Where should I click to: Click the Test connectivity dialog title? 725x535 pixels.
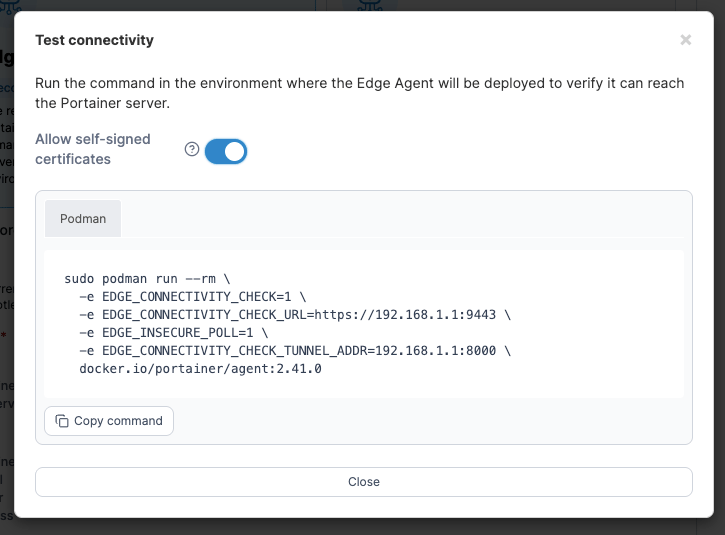94,40
